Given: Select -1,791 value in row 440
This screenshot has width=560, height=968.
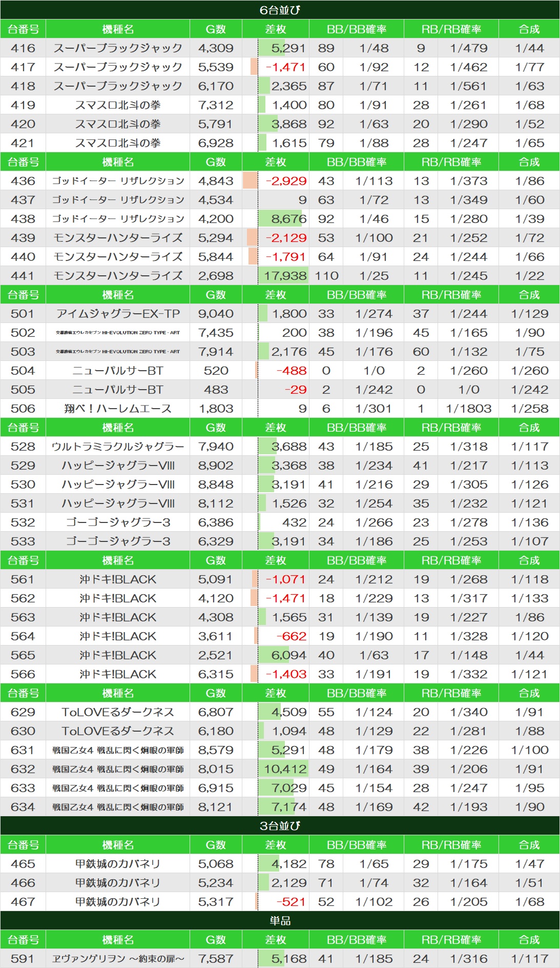Looking at the screenshot, I should [285, 257].
